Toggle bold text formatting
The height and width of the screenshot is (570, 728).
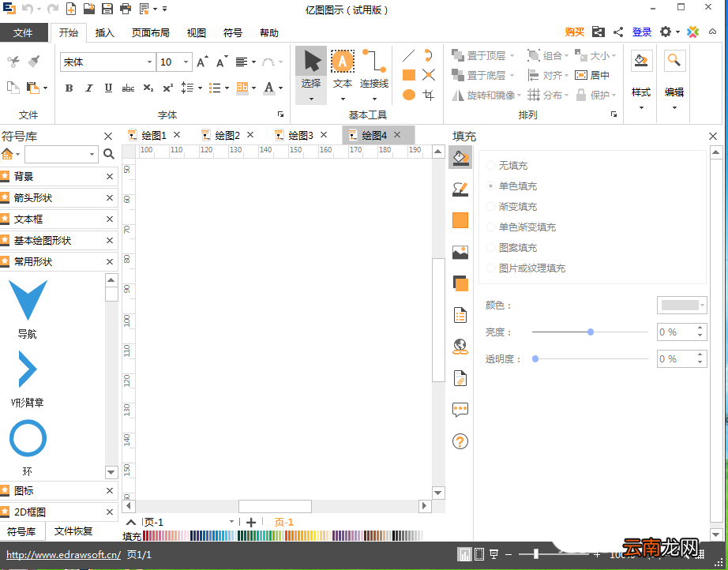(x=69, y=88)
